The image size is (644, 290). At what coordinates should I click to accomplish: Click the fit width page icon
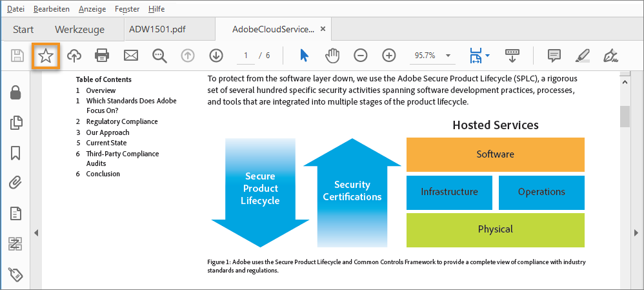[476, 56]
